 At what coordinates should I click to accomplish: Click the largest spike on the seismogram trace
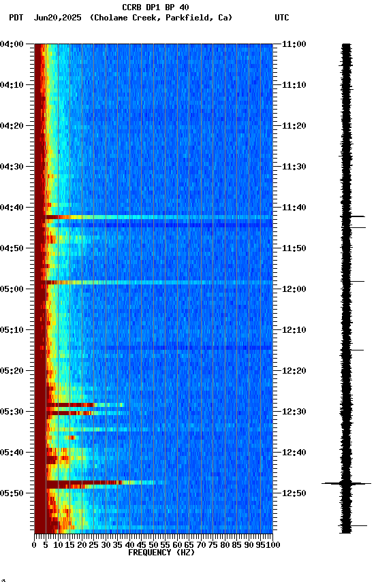346,484
